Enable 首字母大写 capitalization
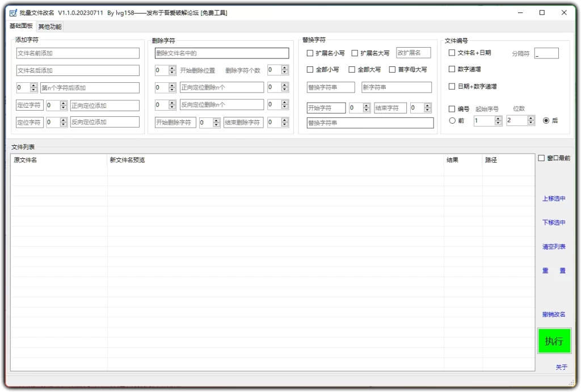The height and width of the screenshot is (392, 581). pos(391,69)
